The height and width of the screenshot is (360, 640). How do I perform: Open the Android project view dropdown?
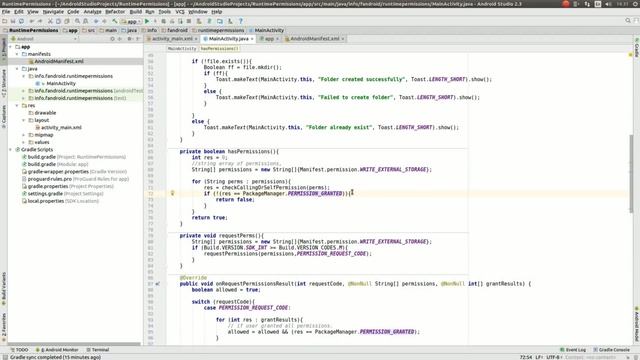click(44, 39)
